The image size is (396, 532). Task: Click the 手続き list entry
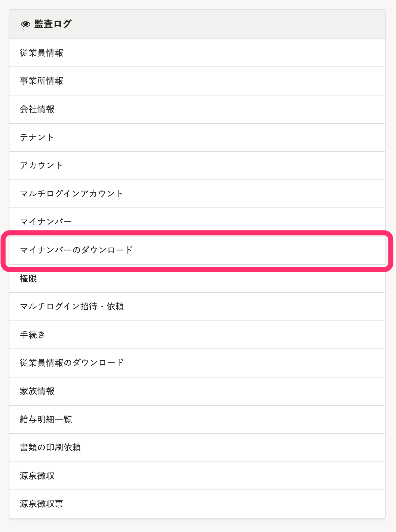[x=197, y=335]
